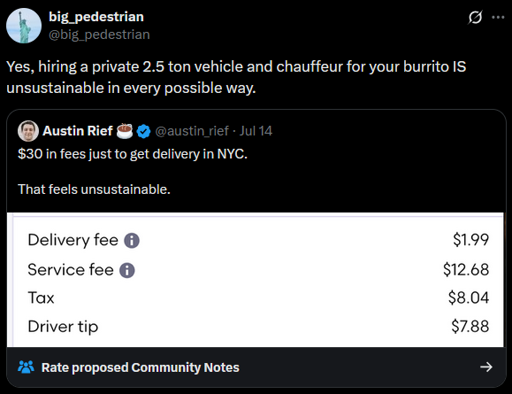This screenshot has height=394, width=512.
Task: Click the Delivery fee info icon
Action: point(132,240)
